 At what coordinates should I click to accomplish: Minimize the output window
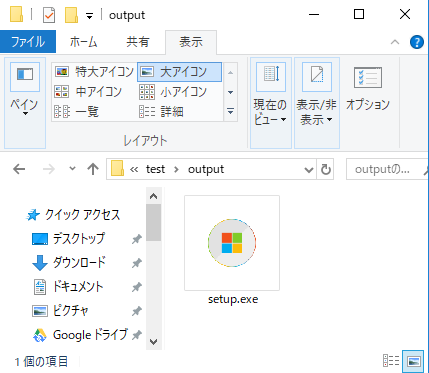click(x=314, y=15)
